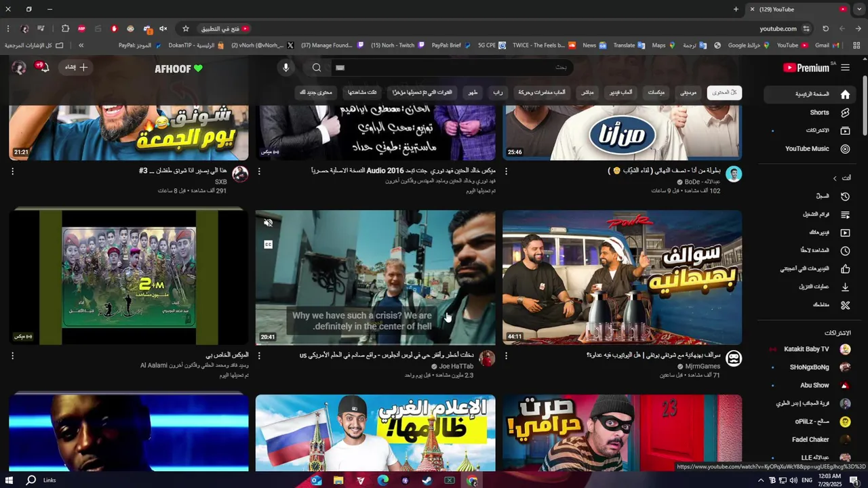
Task: Select the Music (موسيقى) filter chip
Action: 688,93
